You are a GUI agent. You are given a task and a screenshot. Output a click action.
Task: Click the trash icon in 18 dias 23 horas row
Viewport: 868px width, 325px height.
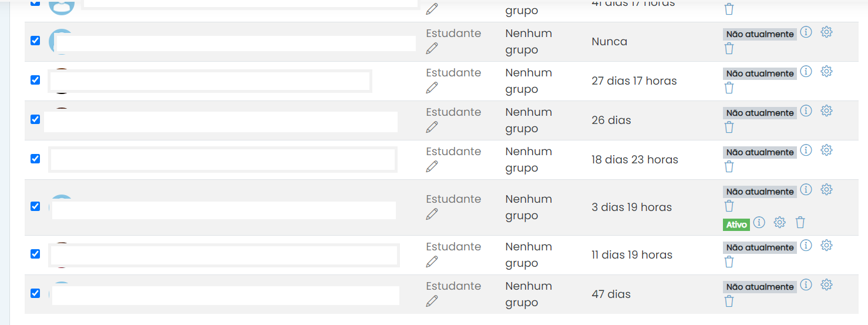point(729,166)
